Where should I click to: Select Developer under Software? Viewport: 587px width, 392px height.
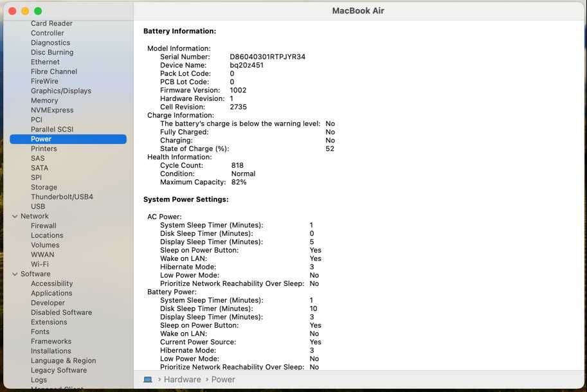(48, 303)
